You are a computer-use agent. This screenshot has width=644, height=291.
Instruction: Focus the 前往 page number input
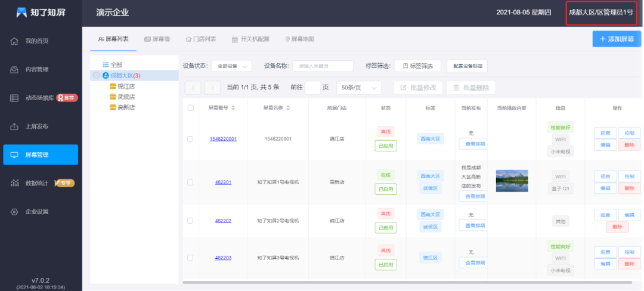pos(312,88)
